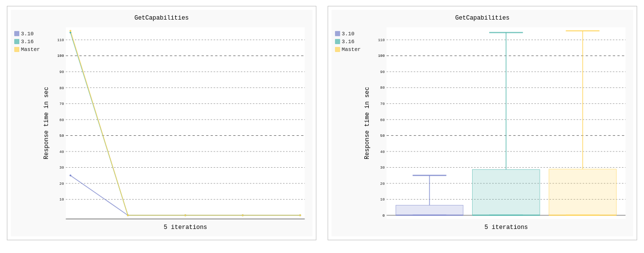Screen dimensions: 644x253
Task: Toggle the 3.10 legend swatch in left chart
Action: click(17, 34)
